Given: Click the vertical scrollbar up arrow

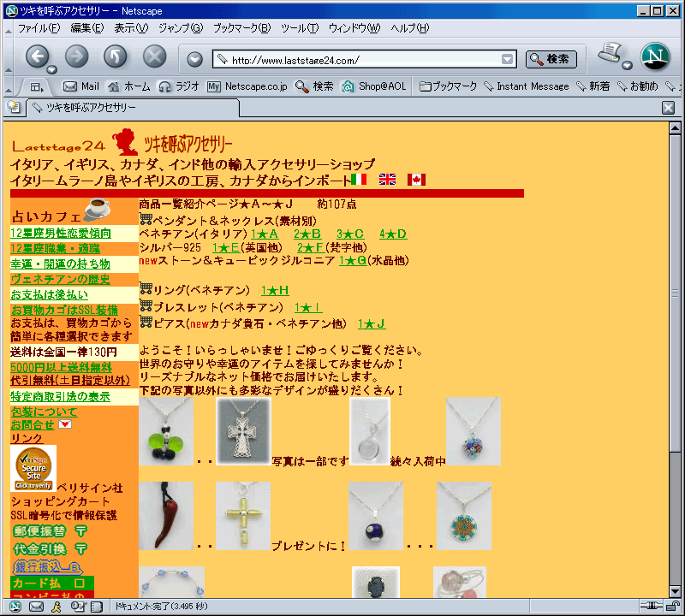Looking at the screenshot, I should (x=675, y=128).
